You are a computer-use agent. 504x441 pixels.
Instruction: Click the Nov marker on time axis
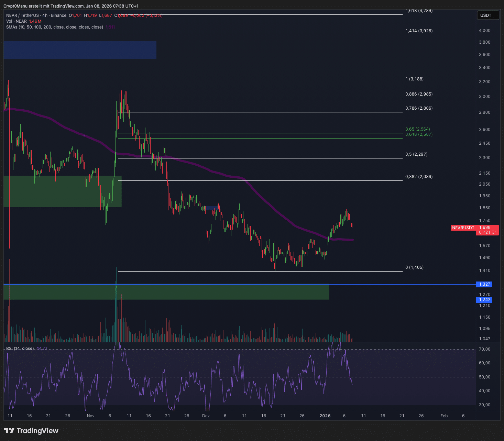click(91, 416)
